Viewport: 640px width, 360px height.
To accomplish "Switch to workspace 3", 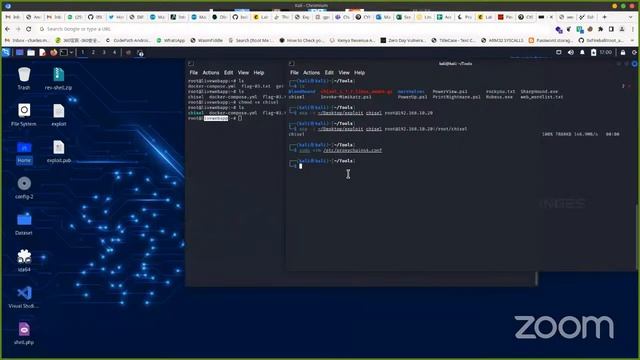I will pos(104,52).
